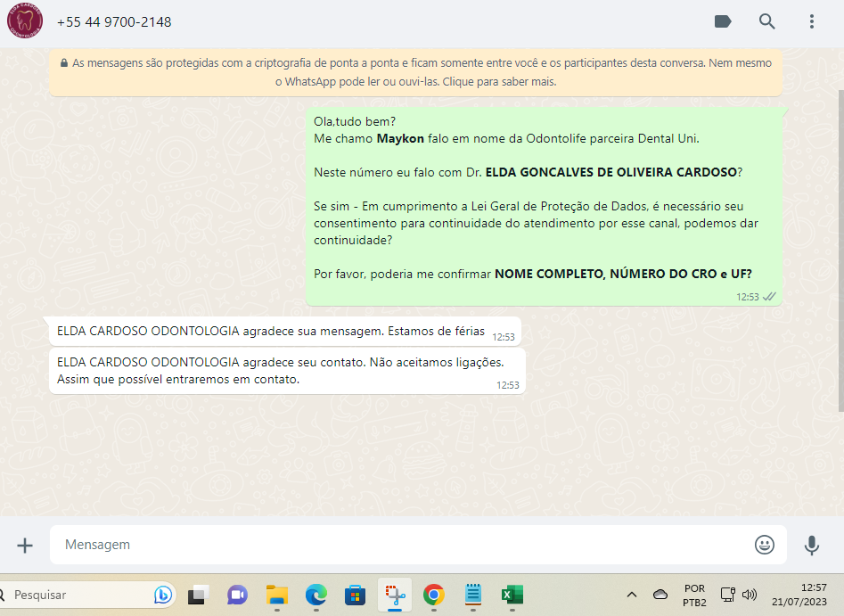Viewport: 844px width, 616px height.
Task: Start recording a voice message
Action: point(812,545)
